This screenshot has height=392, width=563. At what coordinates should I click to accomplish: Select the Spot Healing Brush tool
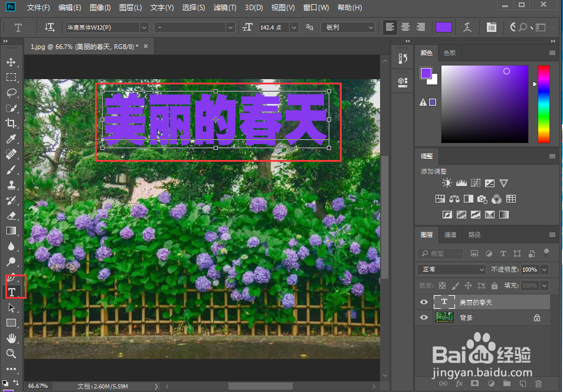(11, 154)
